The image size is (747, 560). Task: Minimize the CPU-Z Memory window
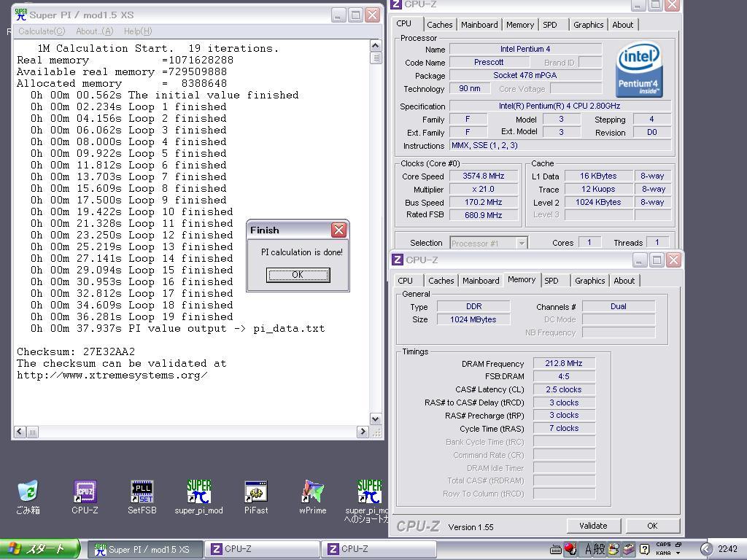[x=639, y=260]
